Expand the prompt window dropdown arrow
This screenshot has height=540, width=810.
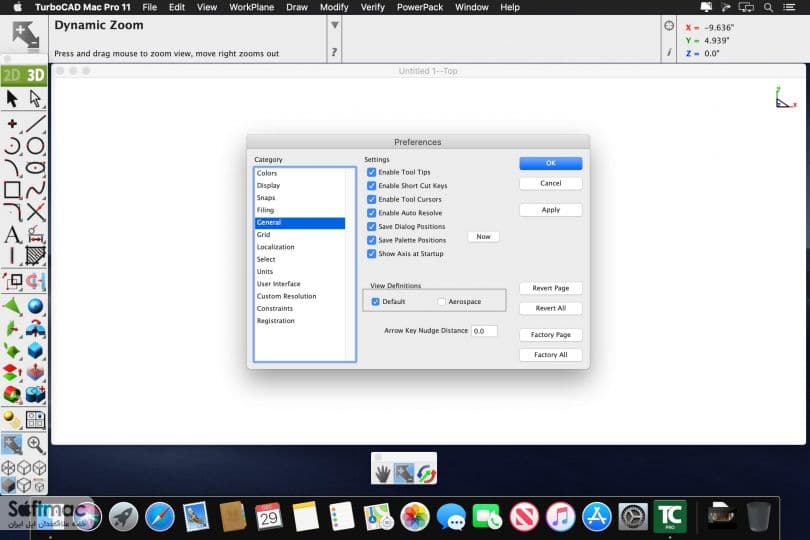click(x=335, y=25)
